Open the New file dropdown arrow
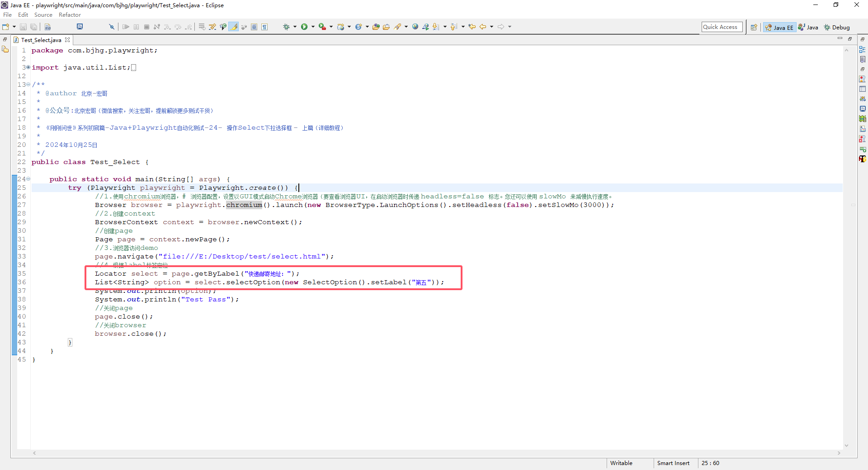868x470 pixels. (x=14, y=27)
